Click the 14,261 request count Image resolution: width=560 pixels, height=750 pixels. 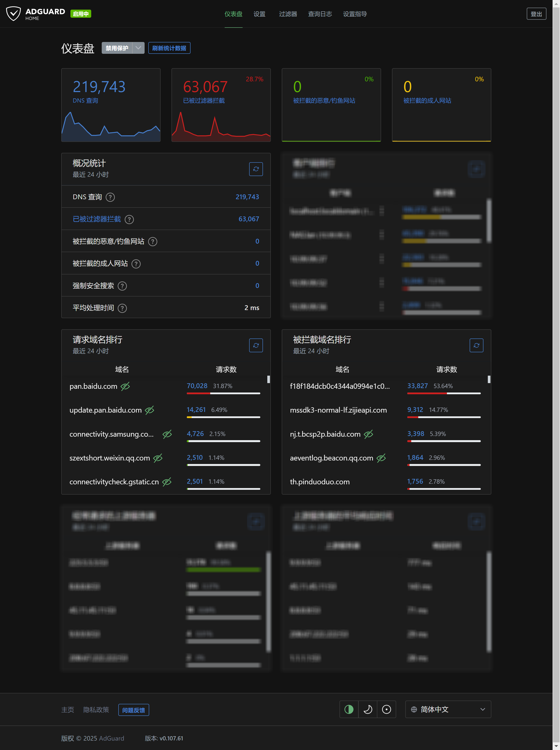pos(196,410)
